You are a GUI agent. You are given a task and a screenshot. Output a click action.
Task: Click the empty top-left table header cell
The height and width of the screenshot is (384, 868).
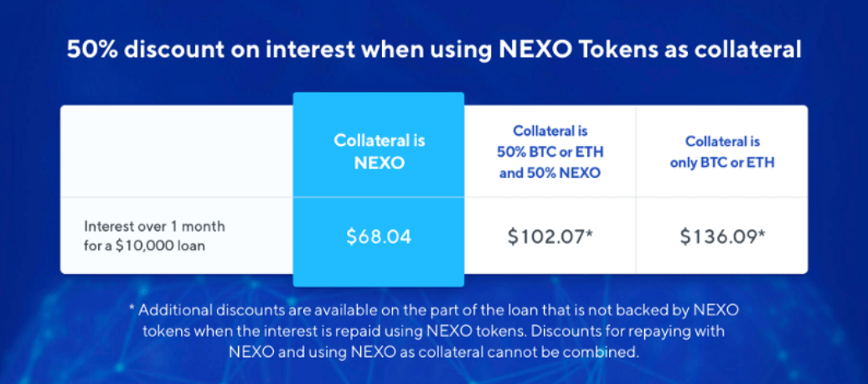[x=177, y=151]
